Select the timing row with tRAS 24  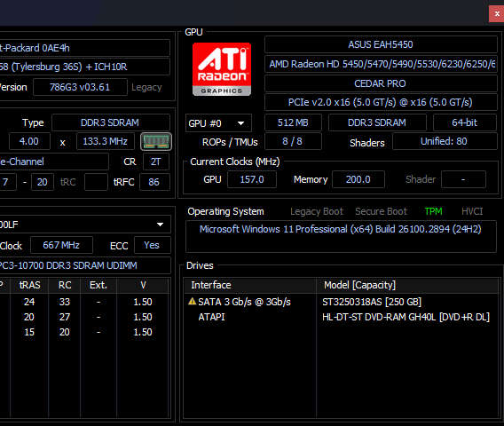click(84, 302)
